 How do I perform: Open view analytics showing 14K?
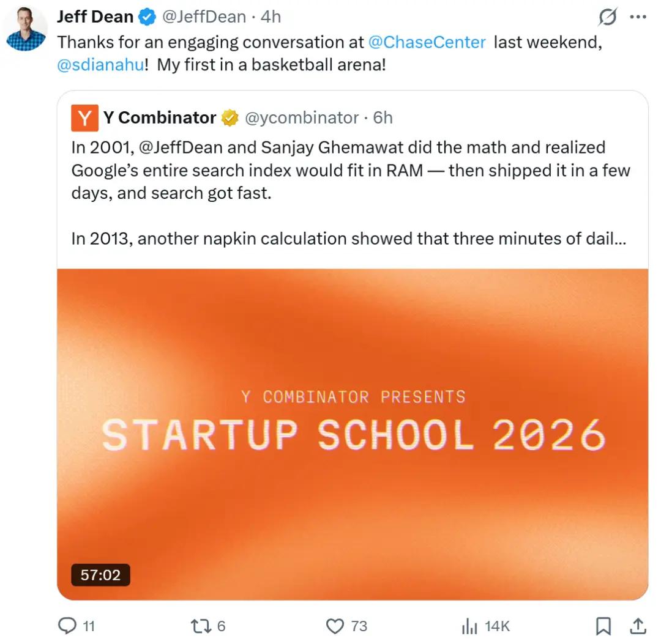coord(485,626)
